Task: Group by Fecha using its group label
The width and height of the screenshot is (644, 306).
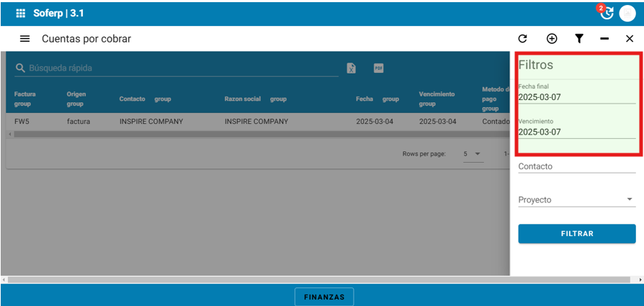Action: pos(390,99)
